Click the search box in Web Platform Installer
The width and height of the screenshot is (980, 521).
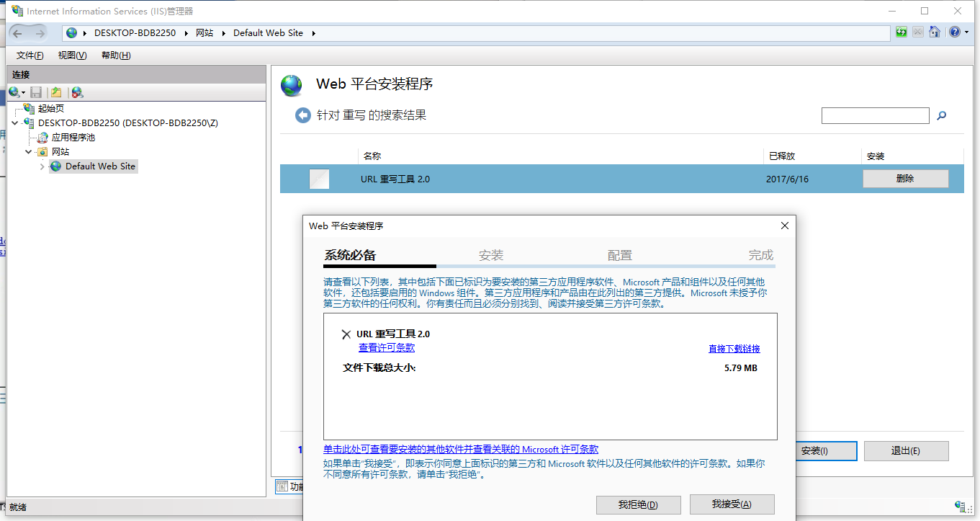pyautogui.click(x=876, y=115)
